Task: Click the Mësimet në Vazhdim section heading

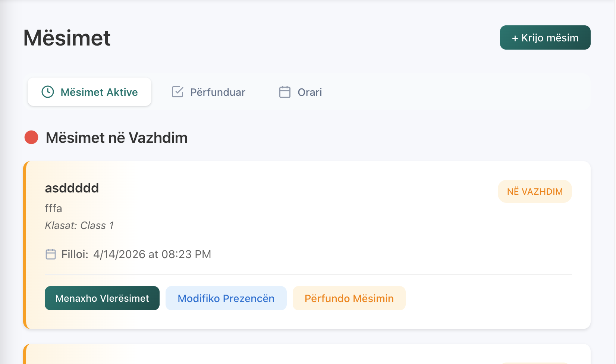Action: pos(117,138)
